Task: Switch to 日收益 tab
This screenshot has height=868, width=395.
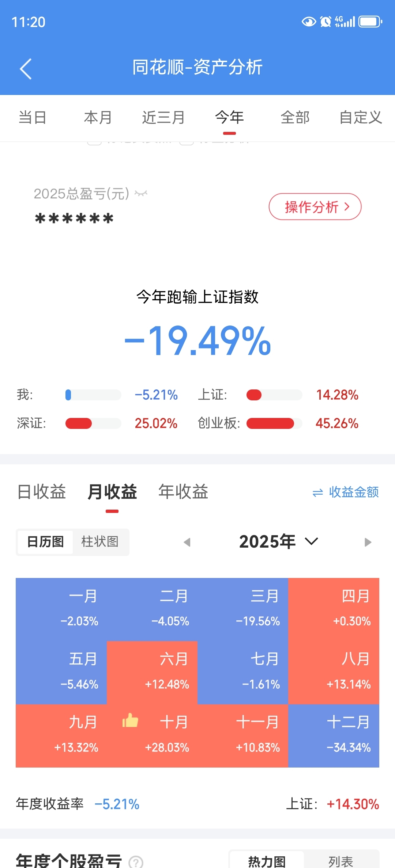Action: point(42,492)
